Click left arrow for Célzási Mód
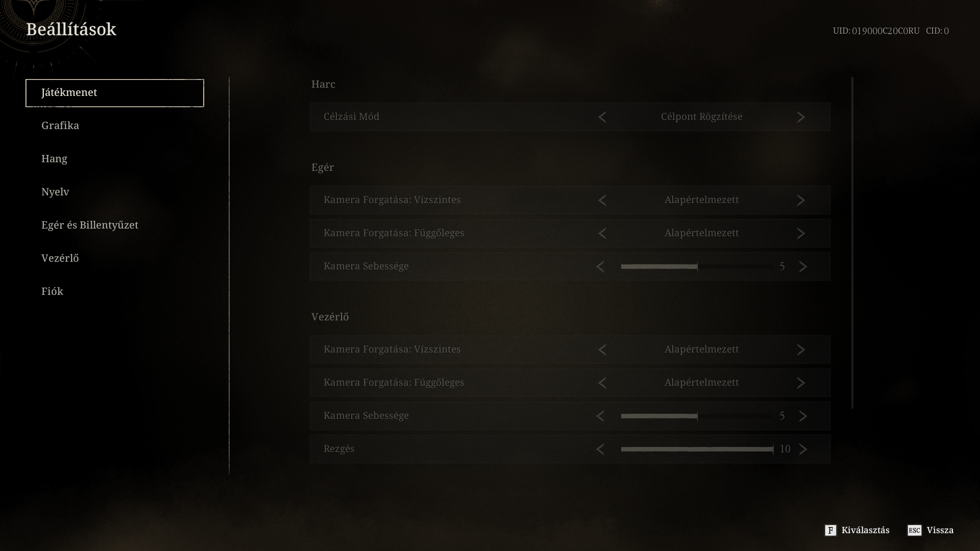 (602, 117)
